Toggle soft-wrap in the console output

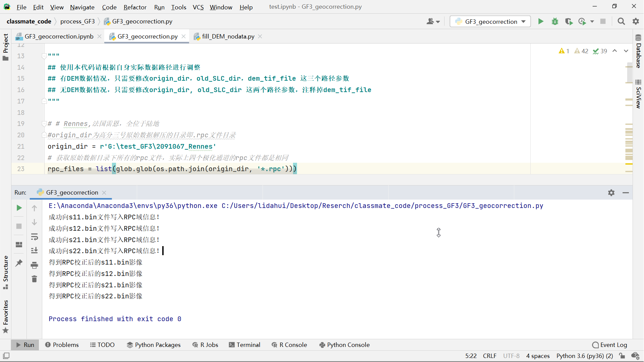[35, 237]
